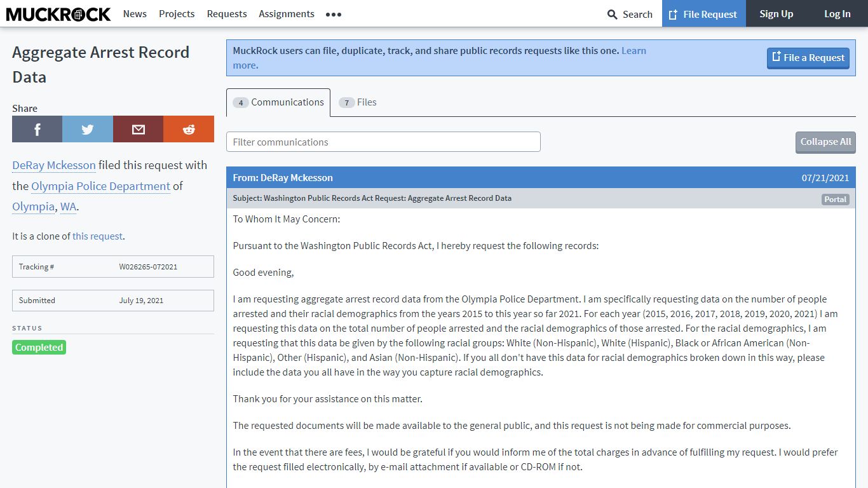Follow the Olympia Police Department link
Screen dimensions: 868x488
tap(100, 186)
